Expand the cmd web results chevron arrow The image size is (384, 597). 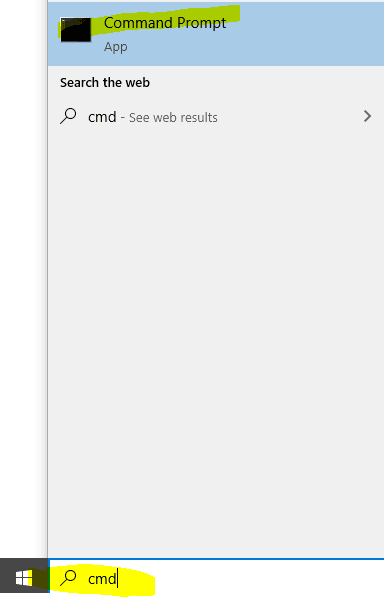pos(367,116)
